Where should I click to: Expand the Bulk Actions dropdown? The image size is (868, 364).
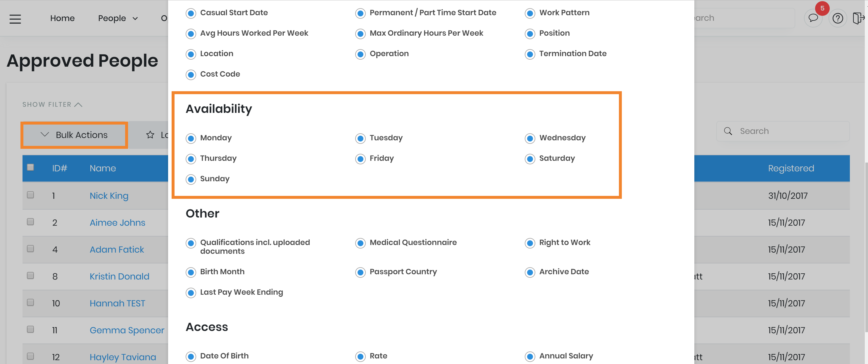(x=74, y=135)
